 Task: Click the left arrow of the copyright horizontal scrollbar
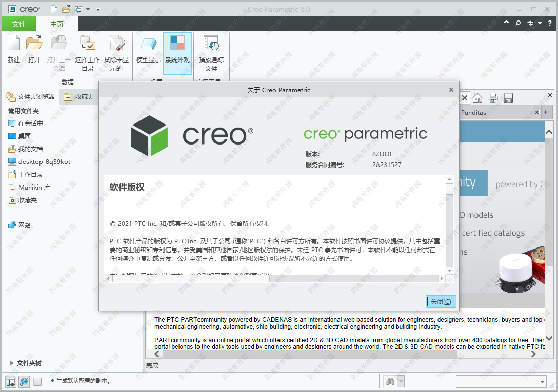[108, 278]
